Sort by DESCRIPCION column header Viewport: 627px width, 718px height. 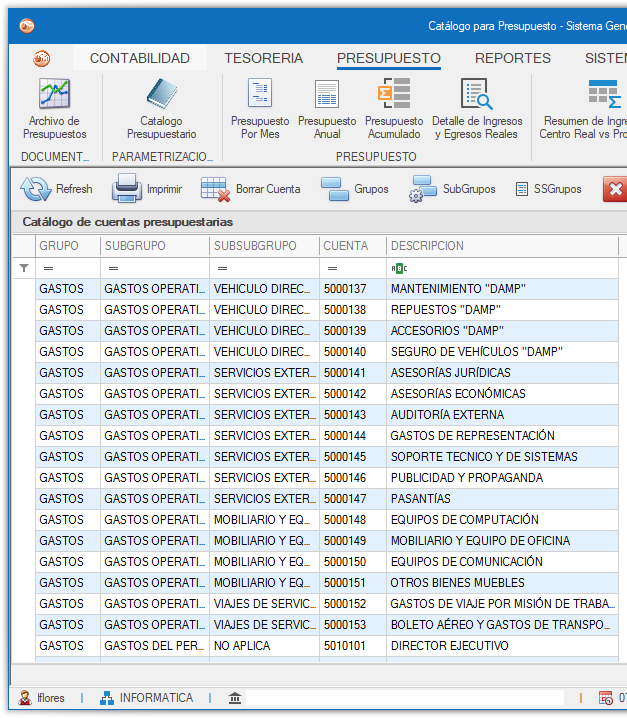click(502, 246)
